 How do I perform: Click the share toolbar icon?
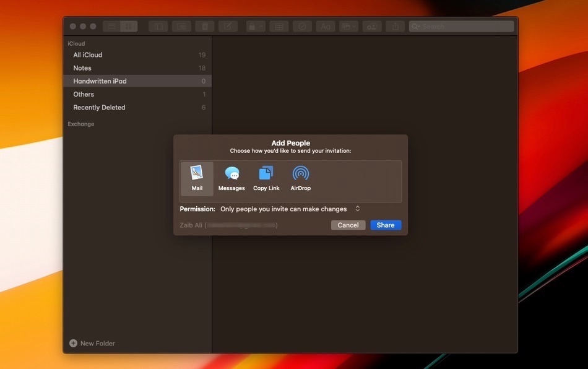coord(396,26)
